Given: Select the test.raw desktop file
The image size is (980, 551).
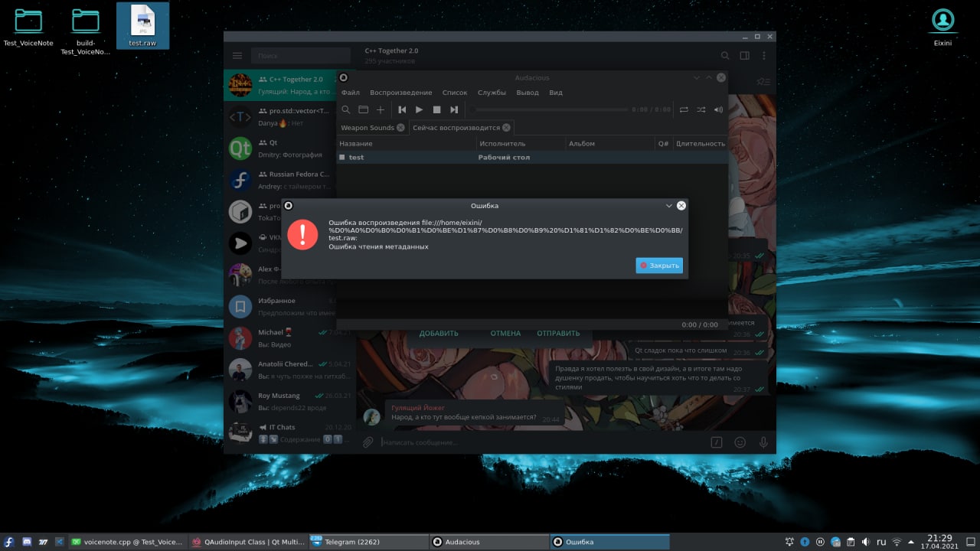Looking at the screenshot, I should coord(142,25).
